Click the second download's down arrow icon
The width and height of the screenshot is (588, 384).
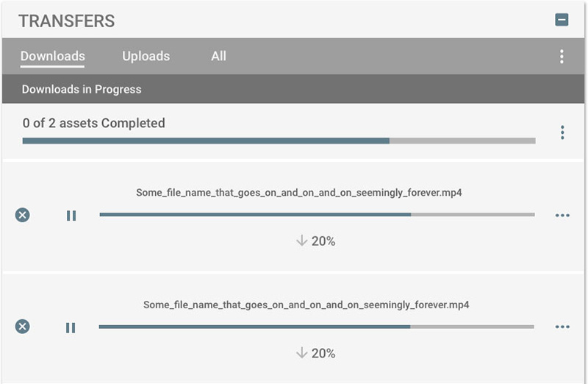[x=301, y=353]
